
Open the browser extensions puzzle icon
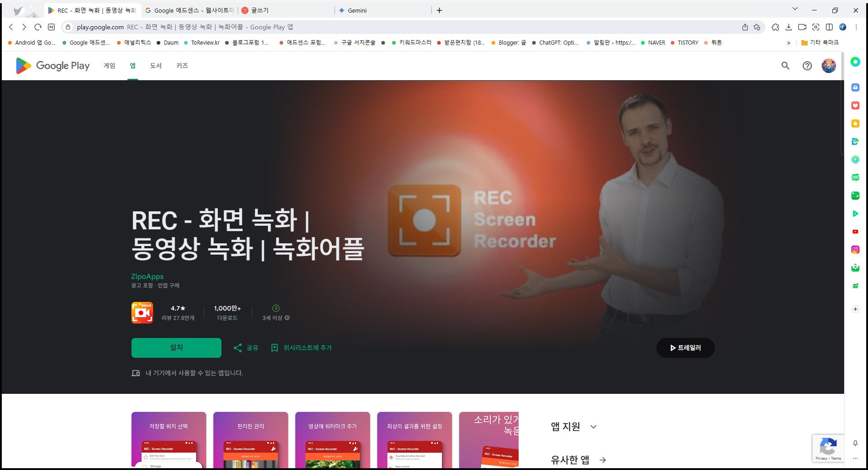pyautogui.click(x=775, y=27)
